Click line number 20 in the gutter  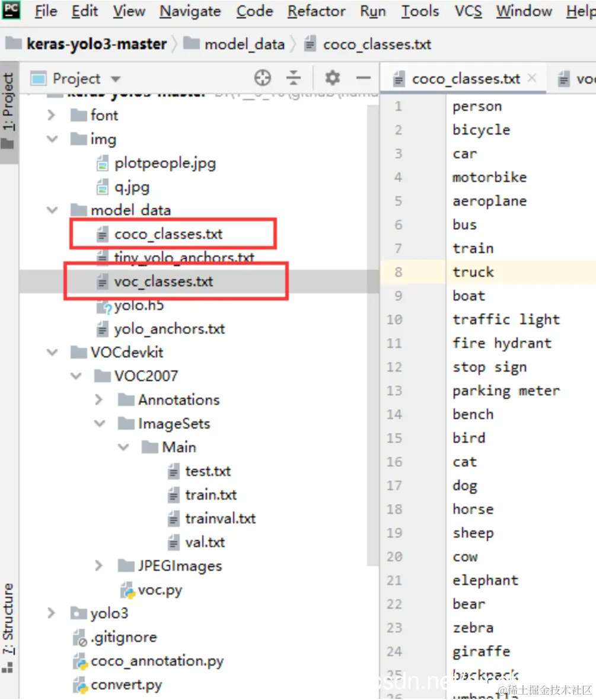point(394,557)
